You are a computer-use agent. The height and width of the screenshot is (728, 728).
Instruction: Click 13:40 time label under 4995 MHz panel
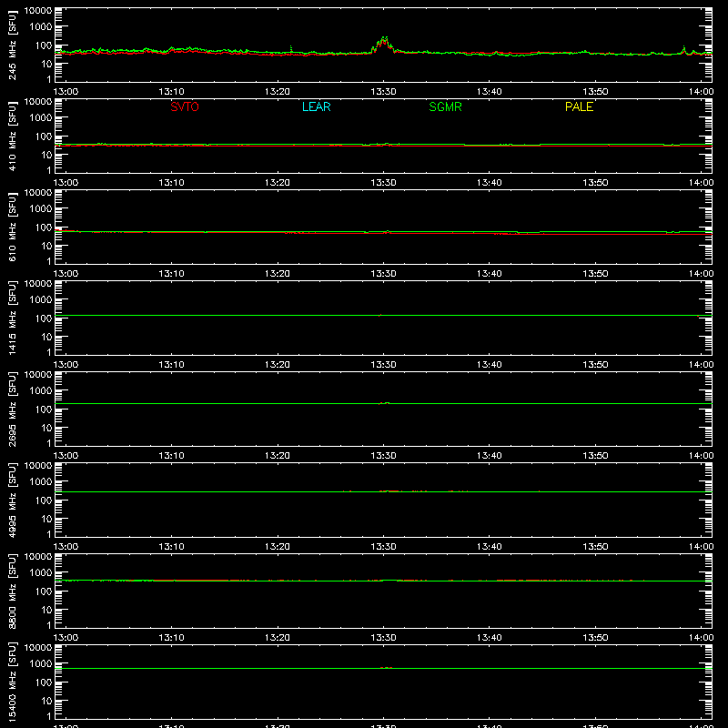[490, 547]
